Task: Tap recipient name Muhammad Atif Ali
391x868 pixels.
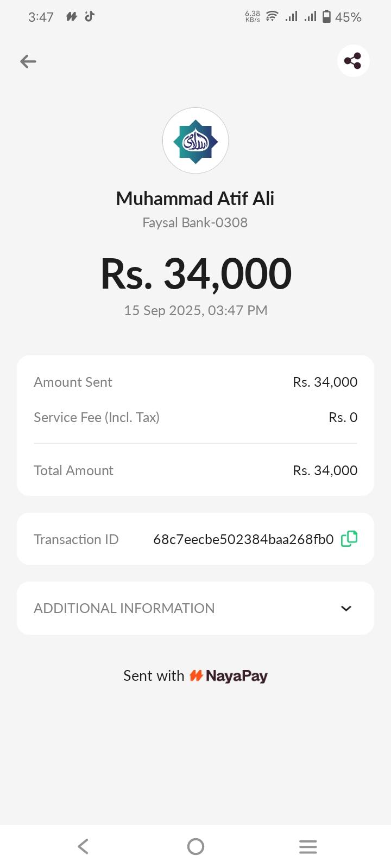Action: pos(195,199)
